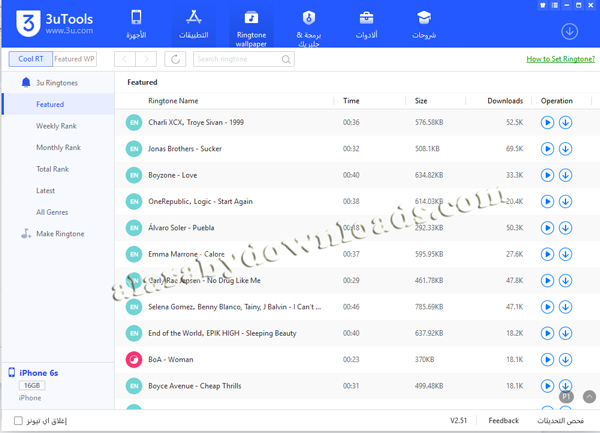Download Selena Gomez I Can't ringtone
The width and height of the screenshot is (600, 433).
(x=565, y=307)
